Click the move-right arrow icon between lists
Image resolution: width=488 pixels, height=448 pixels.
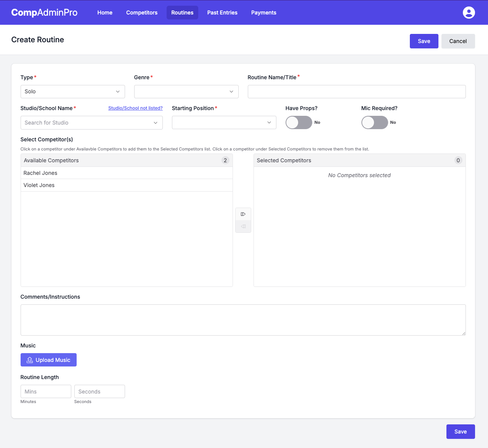point(243,214)
